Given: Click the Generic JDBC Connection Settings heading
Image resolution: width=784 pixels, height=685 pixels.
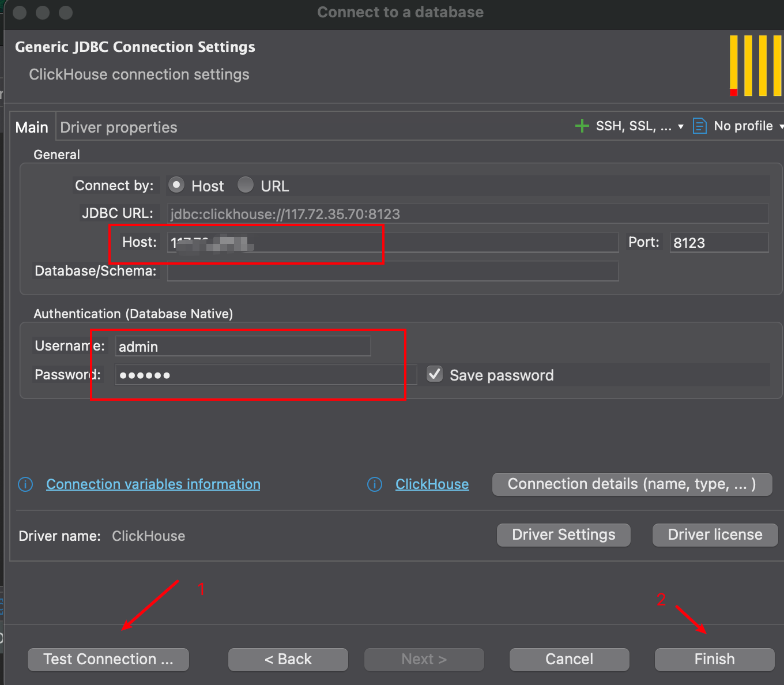Looking at the screenshot, I should (x=135, y=47).
